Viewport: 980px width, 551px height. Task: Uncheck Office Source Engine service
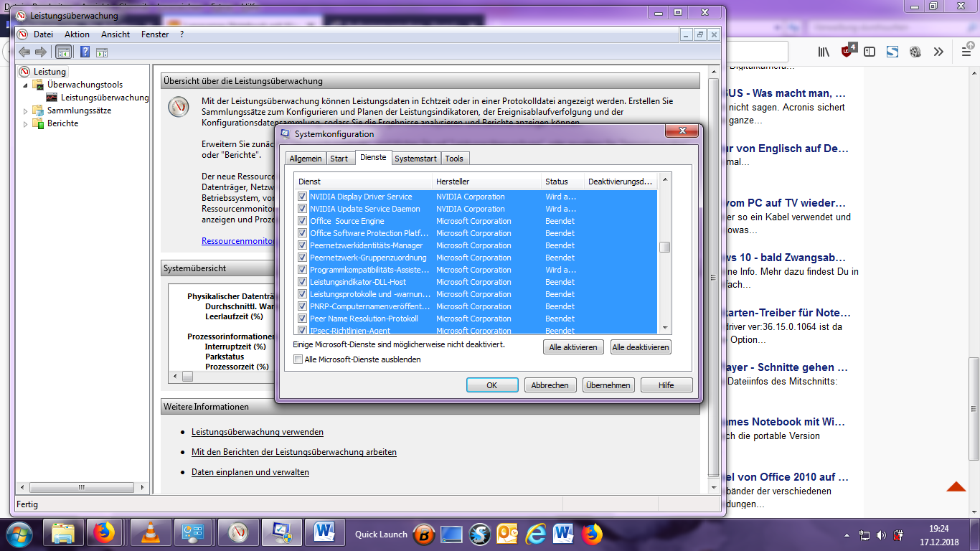[x=303, y=221]
